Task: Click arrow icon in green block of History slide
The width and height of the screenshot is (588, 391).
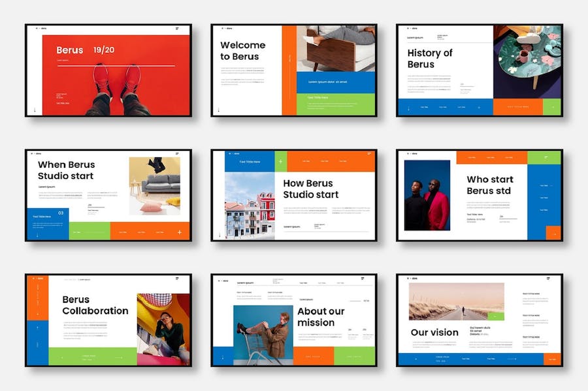Action: (552, 108)
